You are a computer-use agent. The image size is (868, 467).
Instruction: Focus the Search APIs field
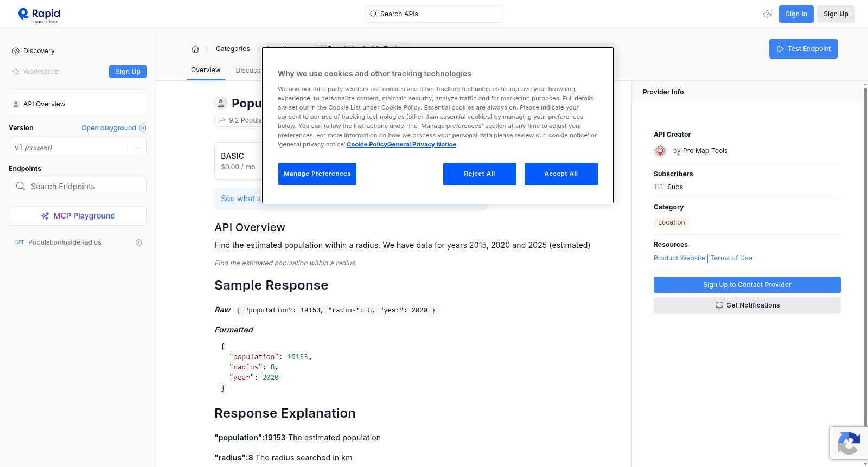click(434, 14)
